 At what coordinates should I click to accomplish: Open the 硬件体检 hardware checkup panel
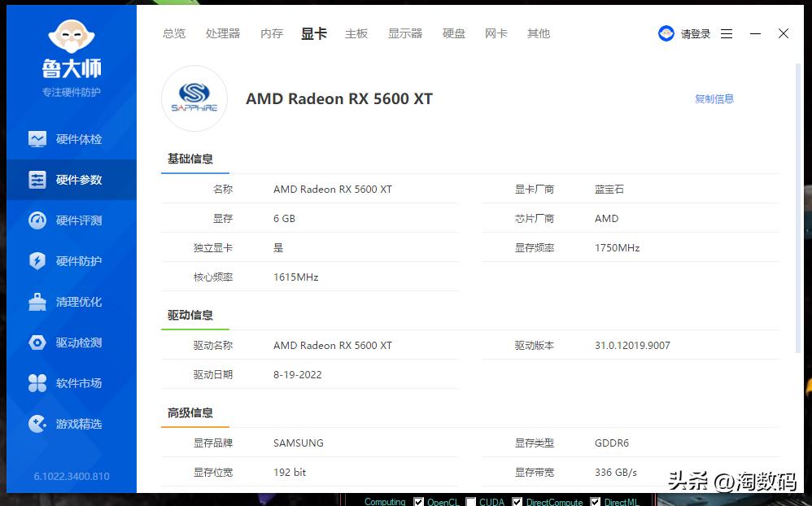click(71, 139)
